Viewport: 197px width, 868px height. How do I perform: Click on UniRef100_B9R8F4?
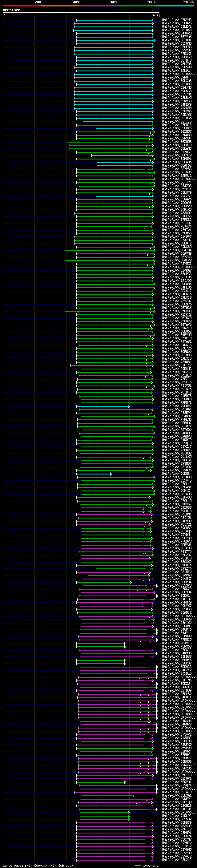click(177, 78)
